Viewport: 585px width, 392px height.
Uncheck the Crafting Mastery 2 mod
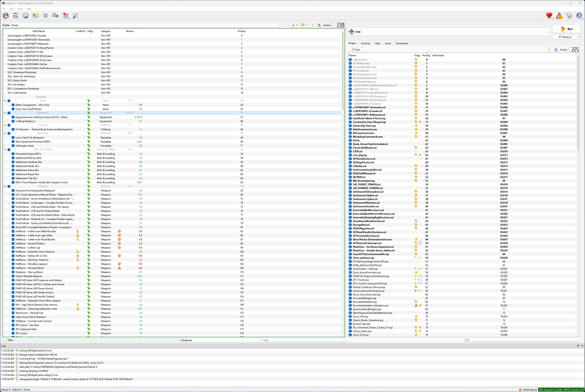point(13,121)
